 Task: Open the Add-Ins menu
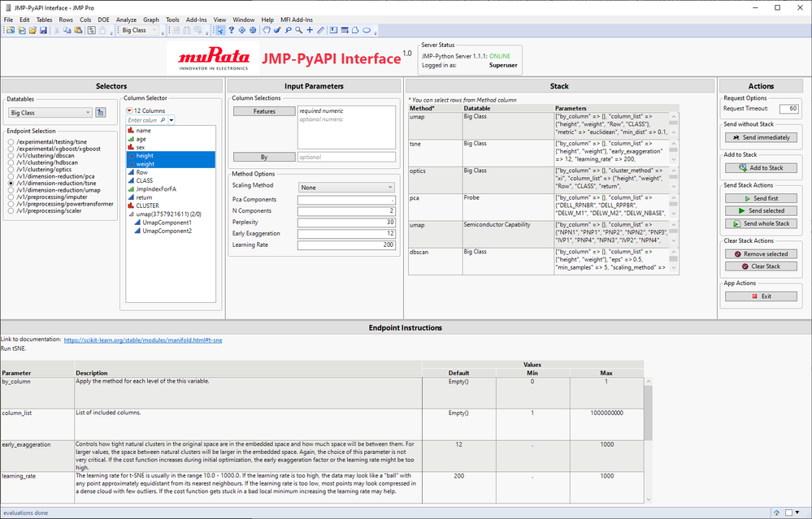point(196,19)
